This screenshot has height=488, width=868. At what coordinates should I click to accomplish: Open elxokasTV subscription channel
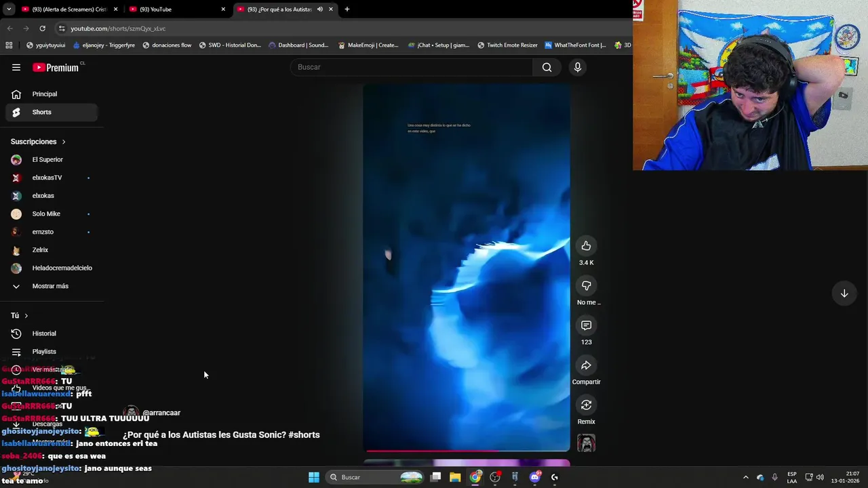click(x=52, y=178)
